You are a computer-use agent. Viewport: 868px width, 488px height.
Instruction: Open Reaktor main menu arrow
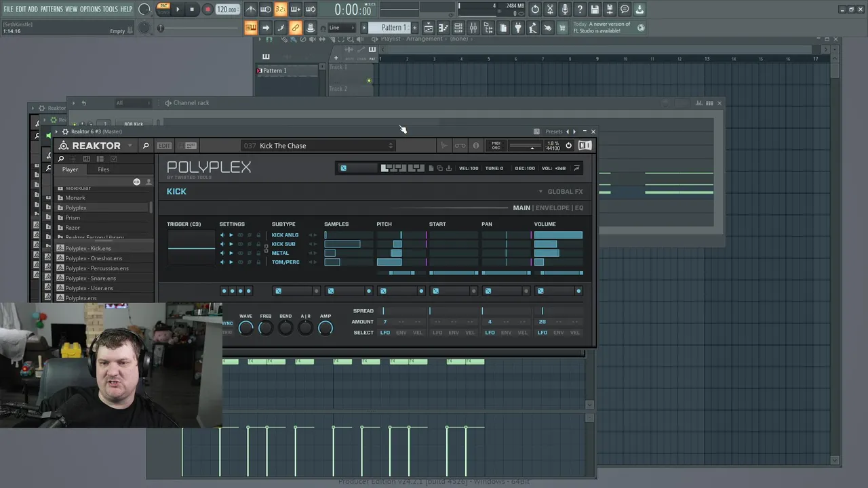point(130,146)
